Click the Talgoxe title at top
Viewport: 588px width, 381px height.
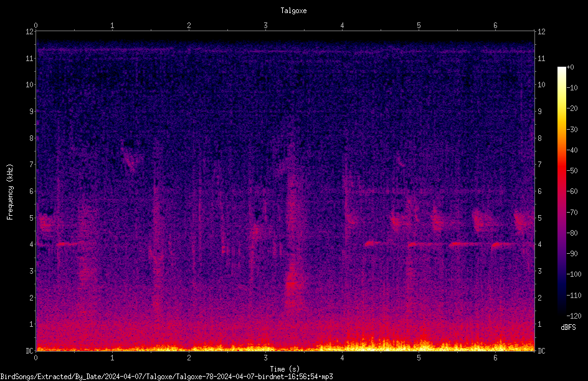click(293, 11)
